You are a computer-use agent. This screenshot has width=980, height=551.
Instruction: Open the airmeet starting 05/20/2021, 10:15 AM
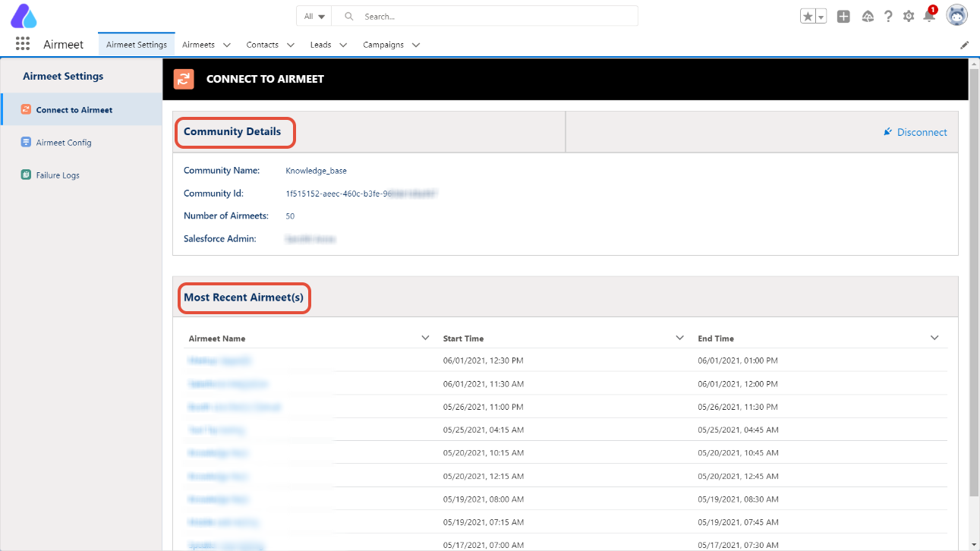coord(219,453)
